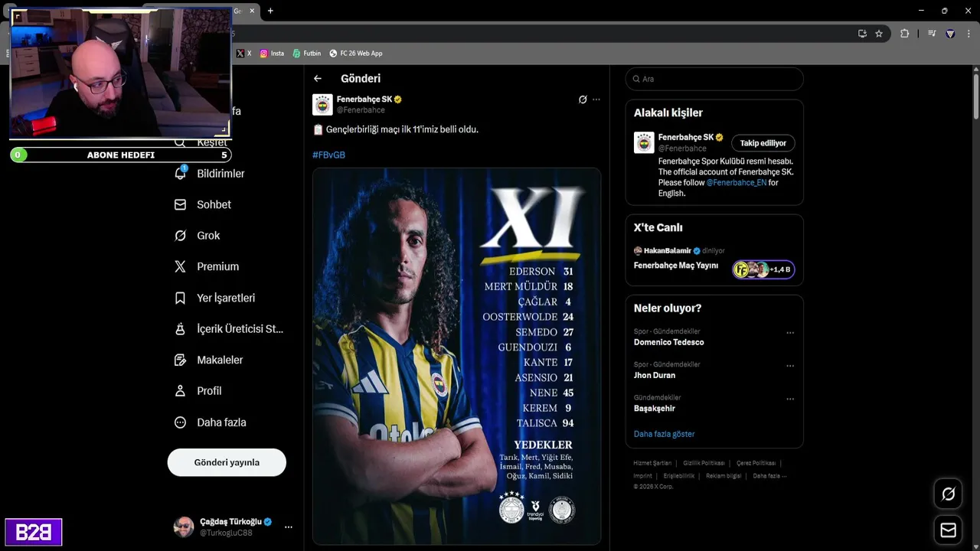Open Chrome three-dot menu
Viewport: 980px width, 551px height.
pyautogui.click(x=969, y=34)
